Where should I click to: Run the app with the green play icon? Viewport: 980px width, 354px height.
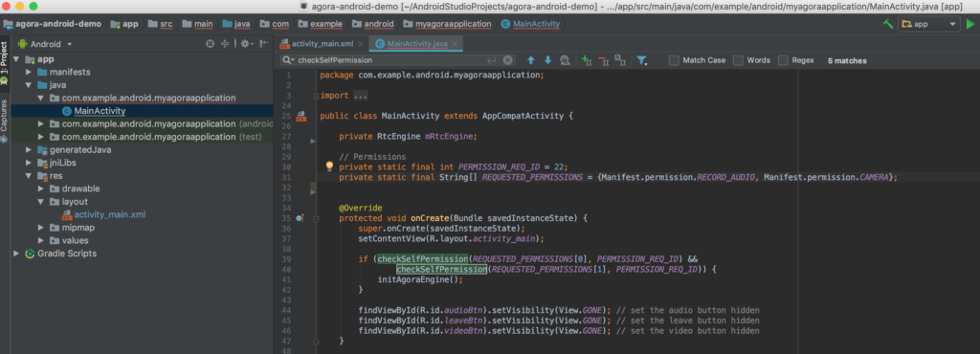tap(970, 24)
